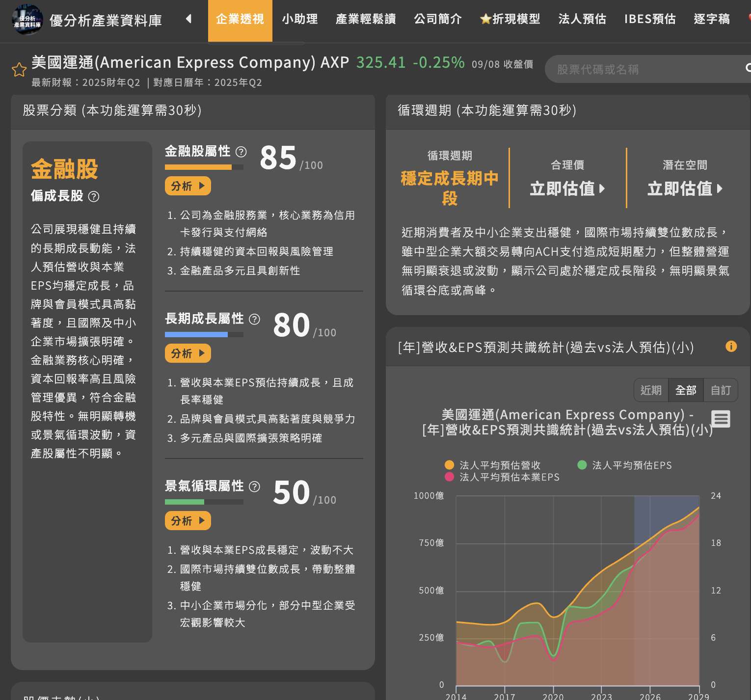Open help icon next to 景氣循環屬性
This screenshot has width=751, height=700.
(x=254, y=486)
